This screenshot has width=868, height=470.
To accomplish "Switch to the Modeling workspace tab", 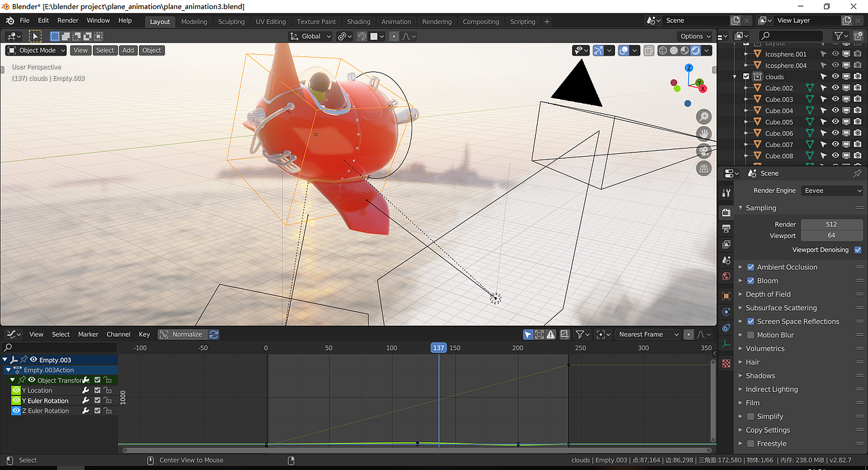I will 194,22.
